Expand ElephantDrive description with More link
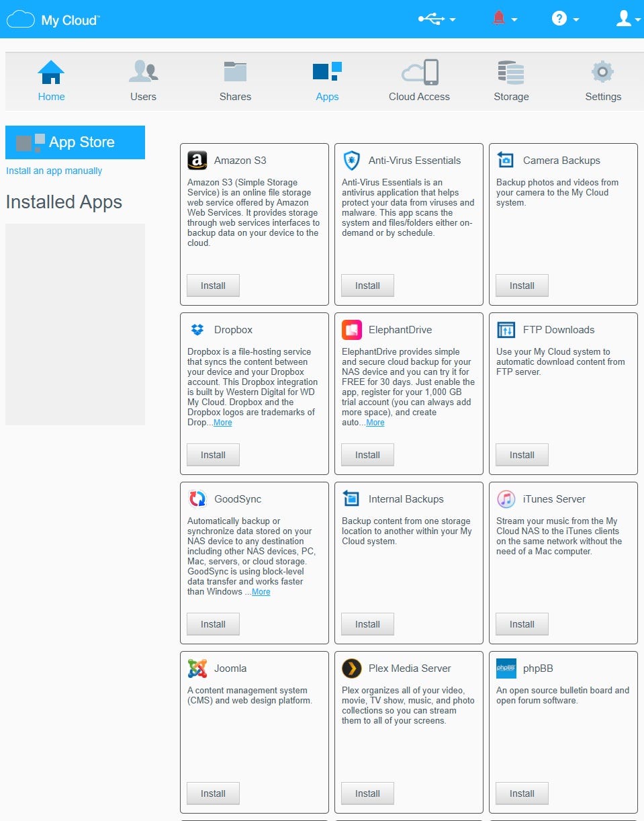This screenshot has width=644, height=821. pyautogui.click(x=375, y=423)
